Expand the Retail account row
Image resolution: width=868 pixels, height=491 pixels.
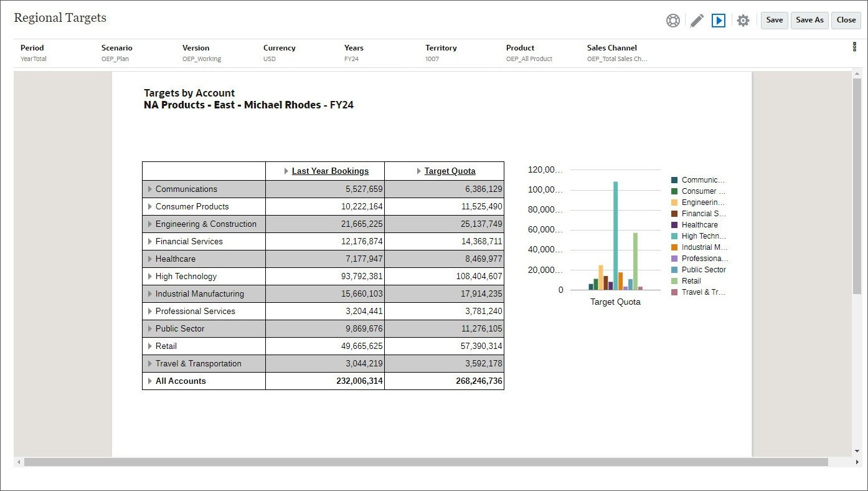149,346
